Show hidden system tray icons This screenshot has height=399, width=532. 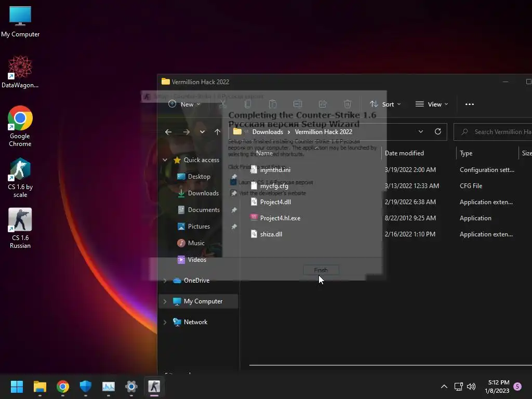(444, 387)
